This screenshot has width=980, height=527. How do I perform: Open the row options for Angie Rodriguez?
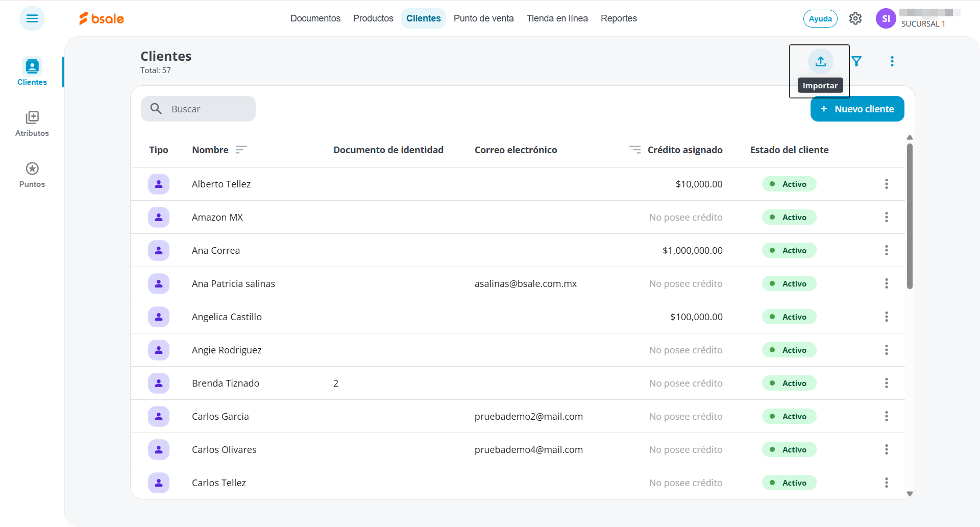887,350
